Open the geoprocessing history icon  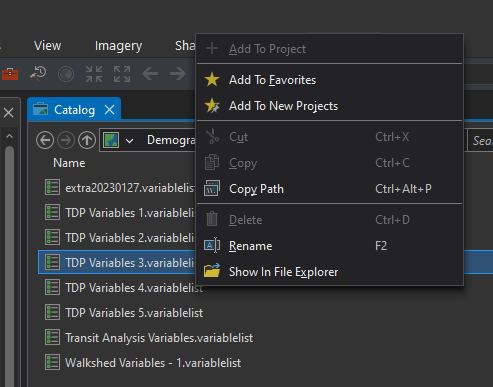(38, 74)
